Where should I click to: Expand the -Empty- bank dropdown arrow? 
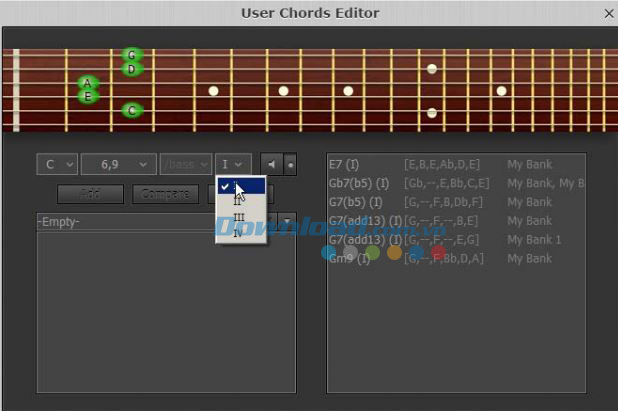287,222
